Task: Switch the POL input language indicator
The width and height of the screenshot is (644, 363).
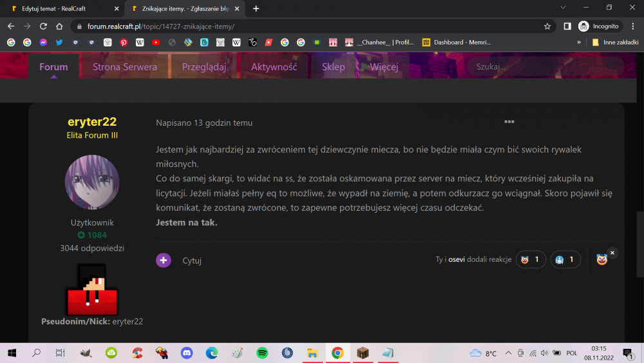Action: tap(572, 353)
